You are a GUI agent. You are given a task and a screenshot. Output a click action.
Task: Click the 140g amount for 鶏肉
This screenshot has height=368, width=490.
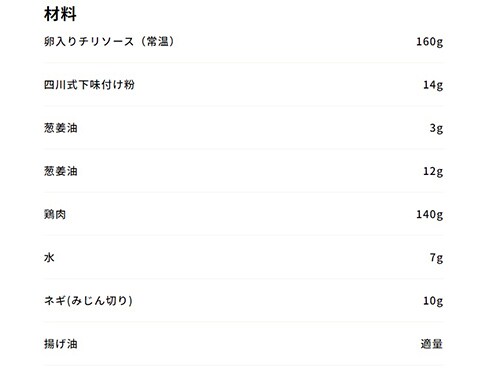point(429,214)
